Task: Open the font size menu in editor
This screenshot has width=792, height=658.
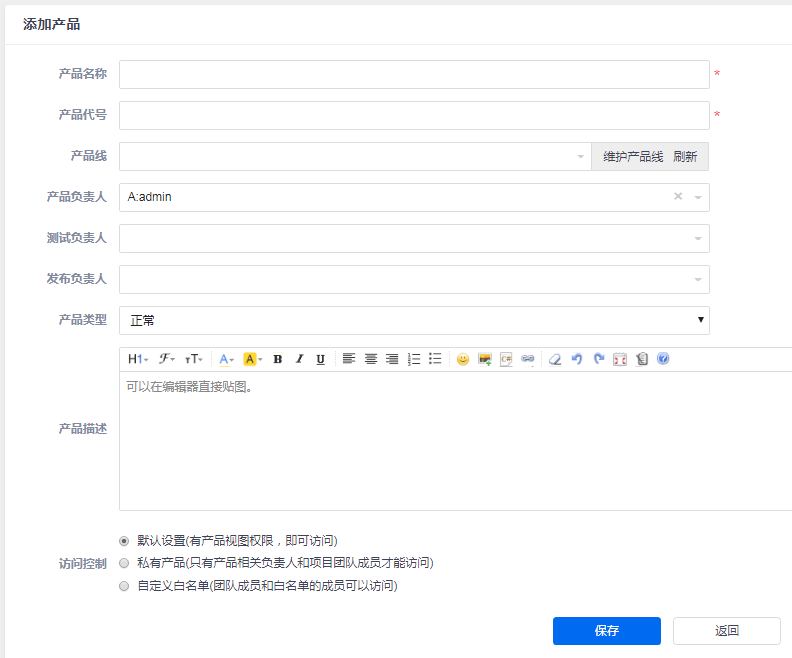Action: click(x=193, y=359)
